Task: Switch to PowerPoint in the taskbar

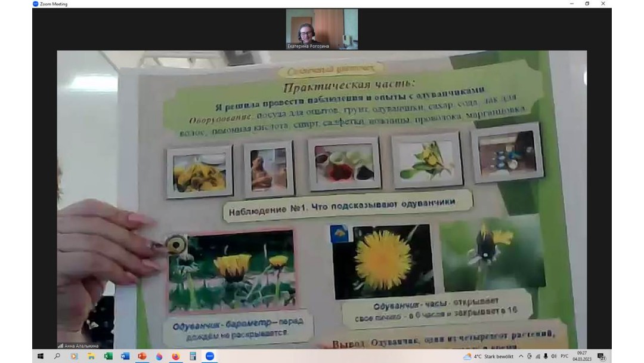Action: pos(142,356)
